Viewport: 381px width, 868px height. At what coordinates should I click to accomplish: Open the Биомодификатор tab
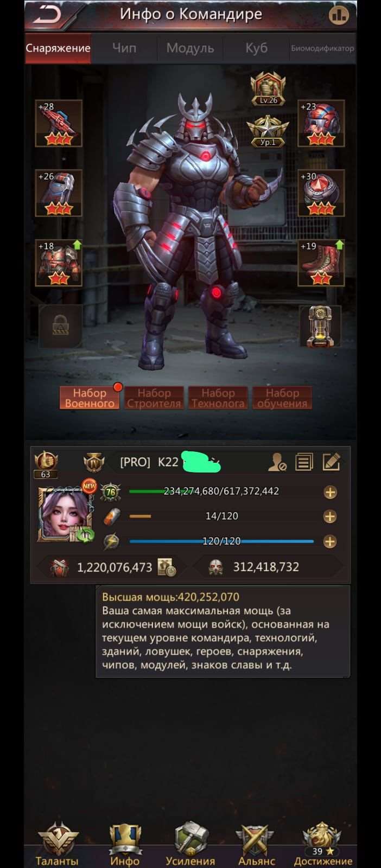tap(322, 48)
